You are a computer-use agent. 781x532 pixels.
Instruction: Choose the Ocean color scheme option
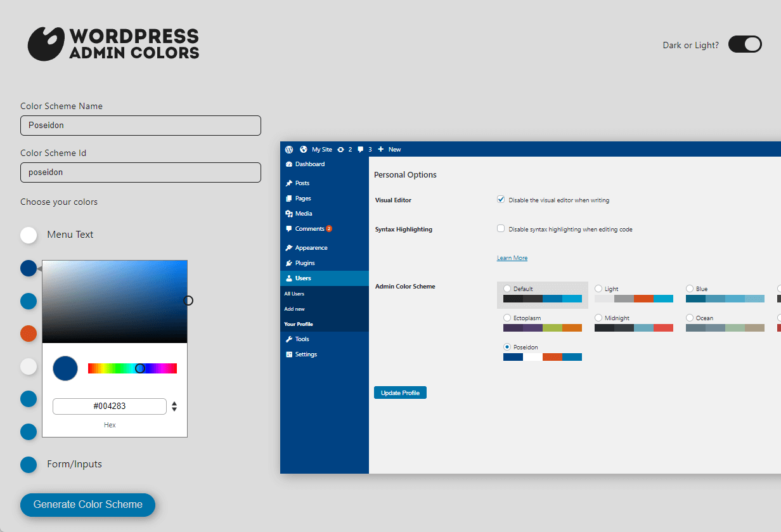pyautogui.click(x=690, y=317)
